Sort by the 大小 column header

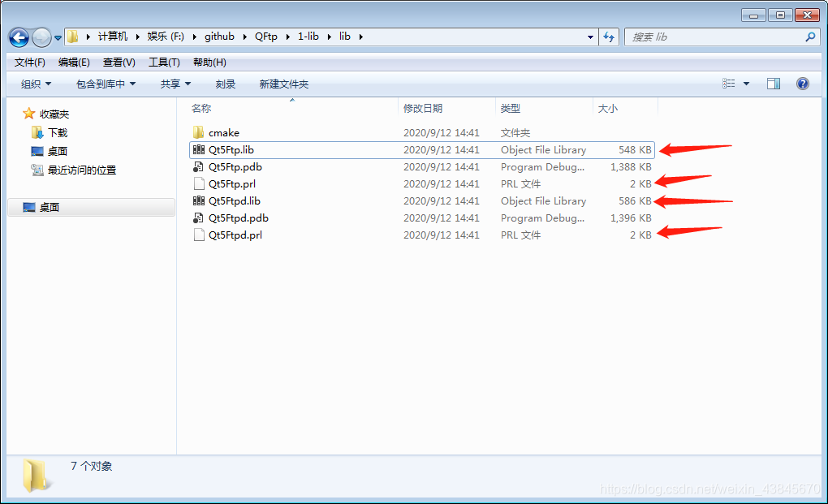607,108
